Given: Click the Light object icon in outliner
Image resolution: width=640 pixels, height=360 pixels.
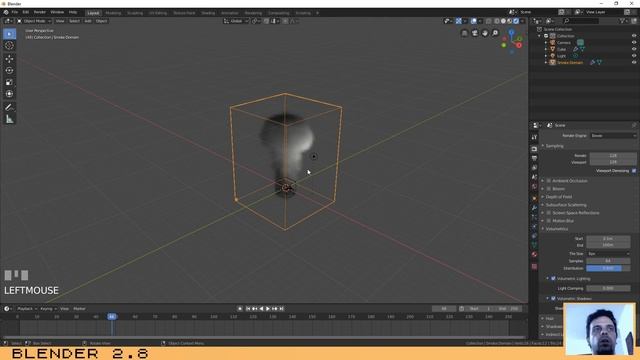Looking at the screenshot, I should tap(552, 56).
